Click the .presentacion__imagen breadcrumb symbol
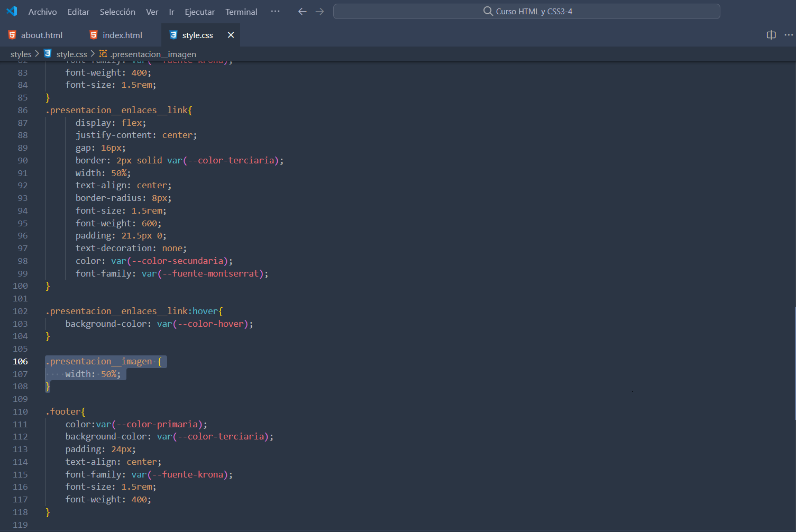796x532 pixels. (x=153, y=54)
